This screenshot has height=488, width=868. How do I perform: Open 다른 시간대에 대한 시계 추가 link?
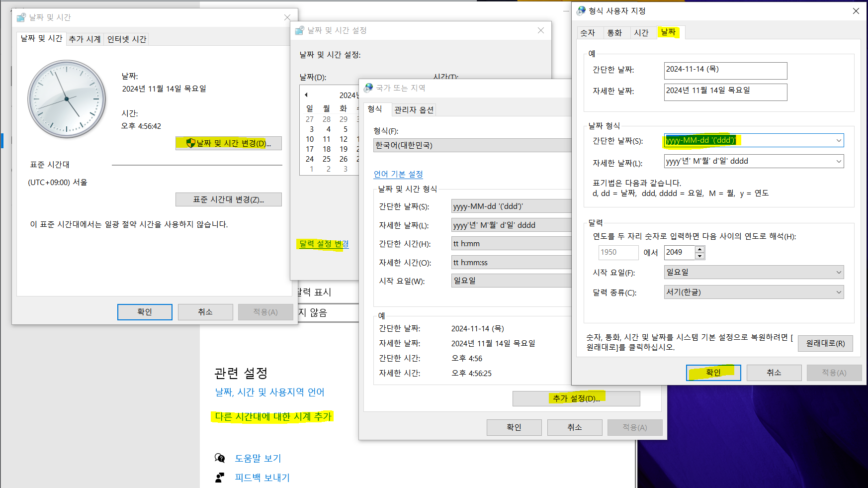pyautogui.click(x=273, y=416)
